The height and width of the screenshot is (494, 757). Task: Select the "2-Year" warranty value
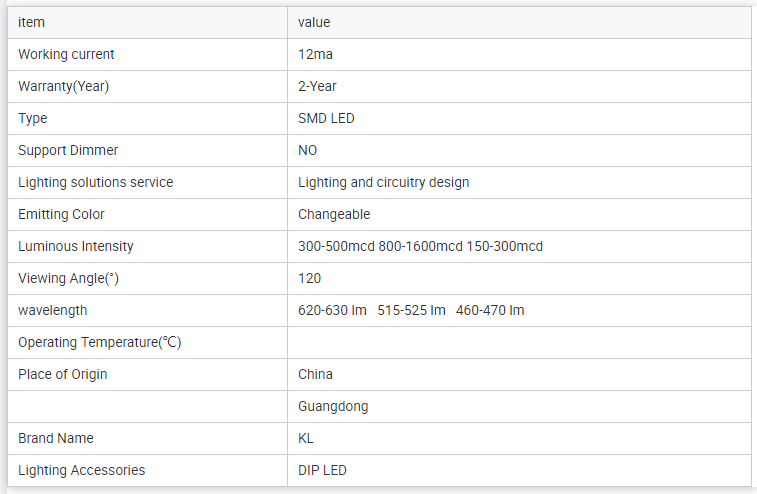point(317,86)
